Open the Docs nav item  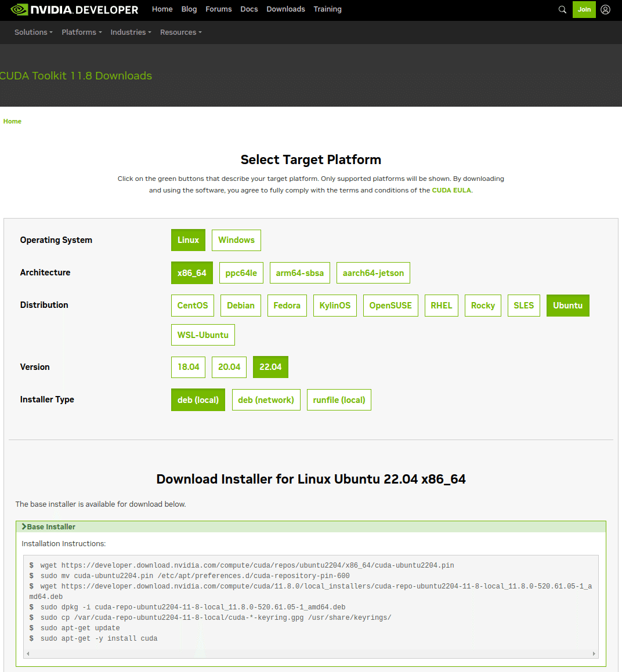(249, 9)
